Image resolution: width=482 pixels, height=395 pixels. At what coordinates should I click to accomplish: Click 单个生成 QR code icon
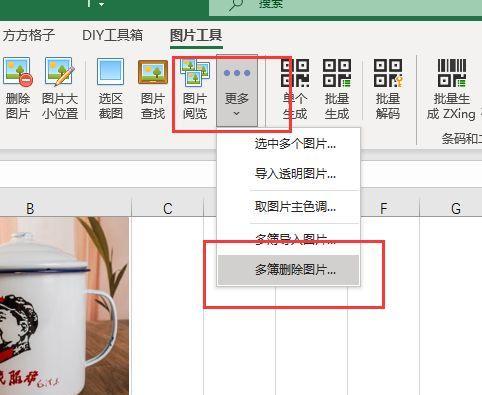pyautogui.click(x=295, y=88)
